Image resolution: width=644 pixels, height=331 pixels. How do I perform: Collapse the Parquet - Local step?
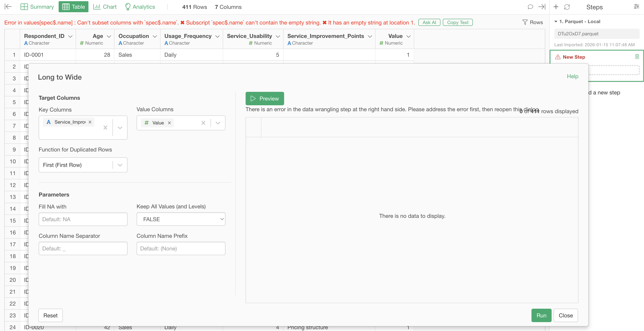(x=556, y=22)
